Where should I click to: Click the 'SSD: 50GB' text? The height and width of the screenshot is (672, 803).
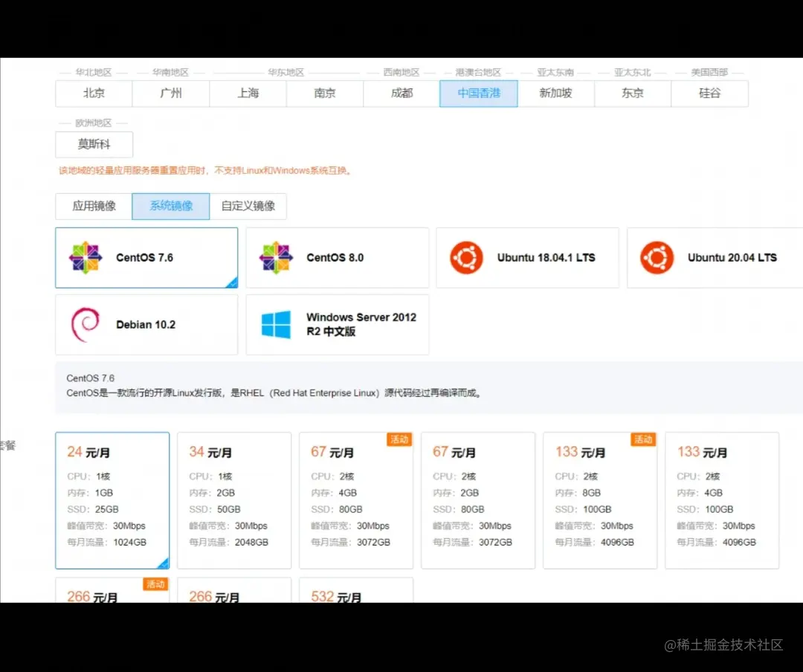tap(215, 509)
